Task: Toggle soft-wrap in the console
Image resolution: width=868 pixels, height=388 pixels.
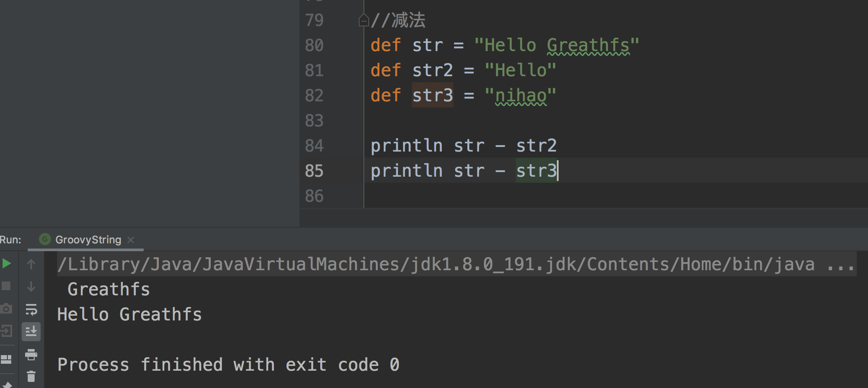Action: [31, 309]
